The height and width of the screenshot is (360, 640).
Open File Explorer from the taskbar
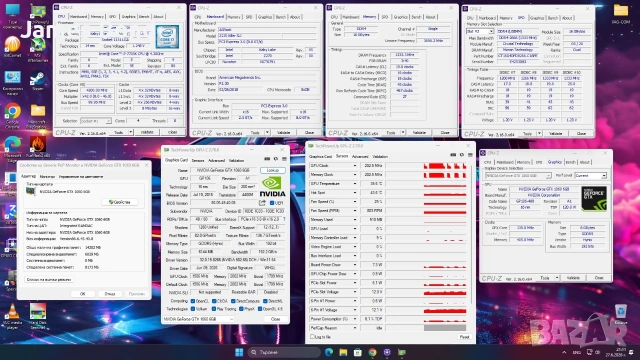tap(343, 352)
